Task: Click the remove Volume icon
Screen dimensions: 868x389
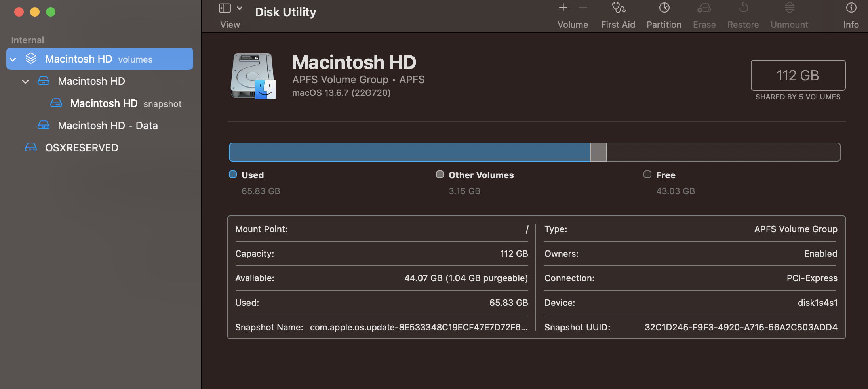Action: pos(582,7)
